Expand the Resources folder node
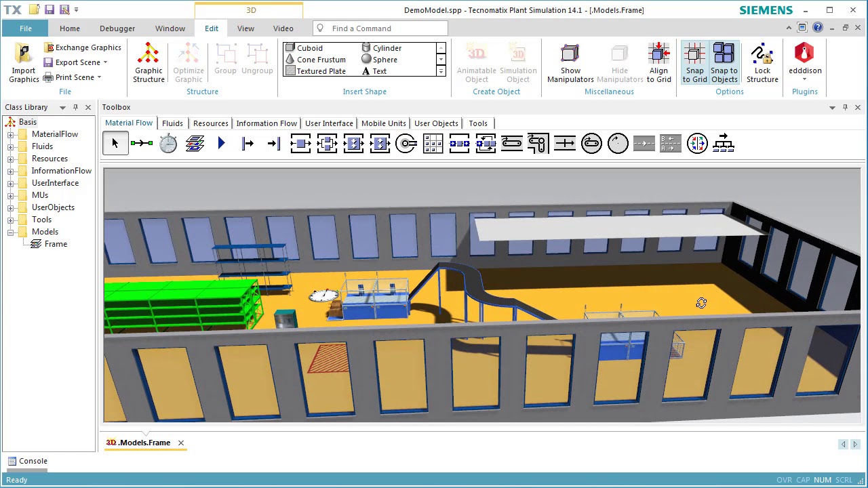The height and width of the screenshot is (488, 868). [x=11, y=159]
